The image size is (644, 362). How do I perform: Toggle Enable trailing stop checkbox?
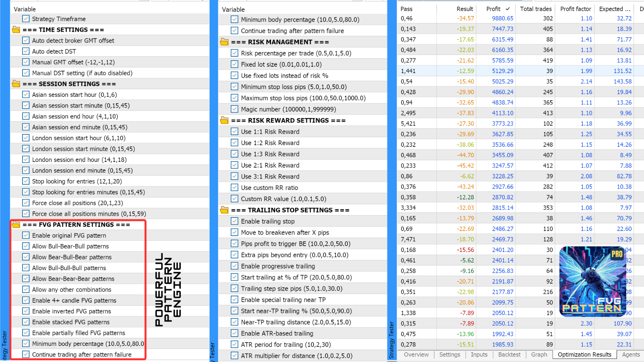pyautogui.click(x=234, y=221)
